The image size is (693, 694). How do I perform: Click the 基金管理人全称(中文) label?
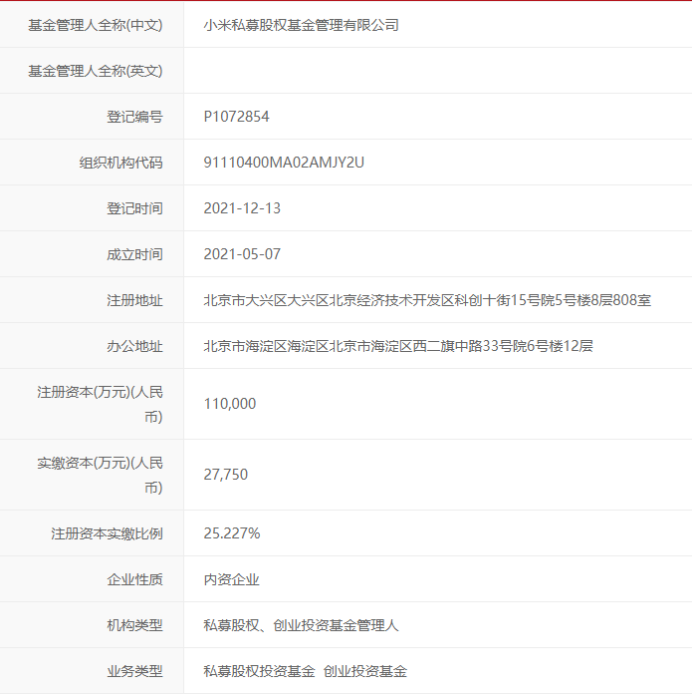point(95,25)
